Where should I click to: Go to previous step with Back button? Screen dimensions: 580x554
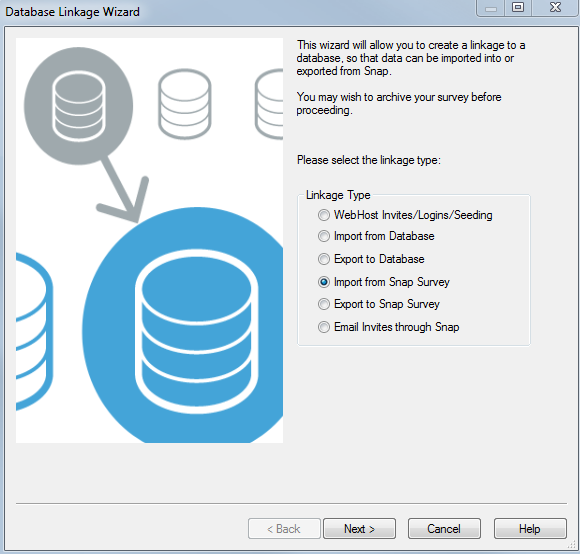pyautogui.click(x=284, y=528)
